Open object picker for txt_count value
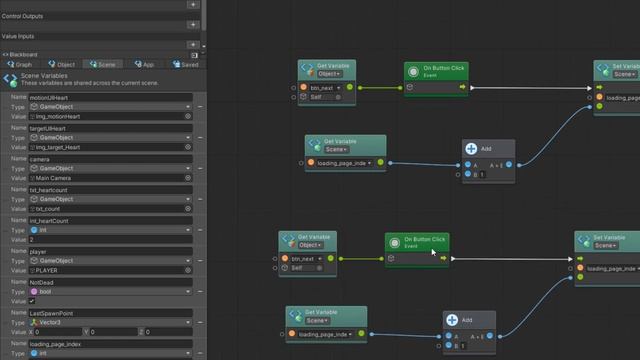Image resolution: width=640 pixels, height=360 pixels. 188,209
